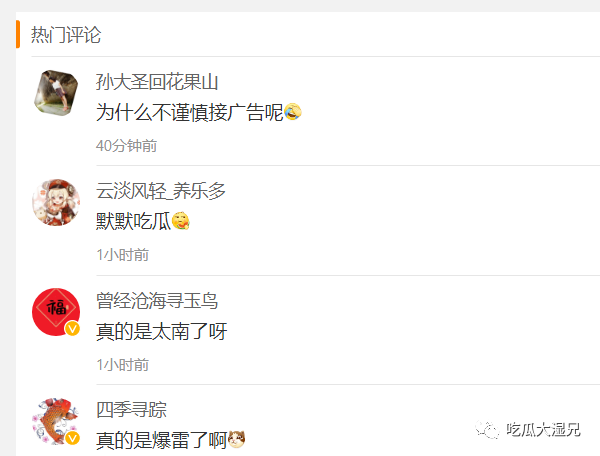Open username 曾经沧海寻玉鸟 profile
The image size is (600, 456).
click(157, 300)
